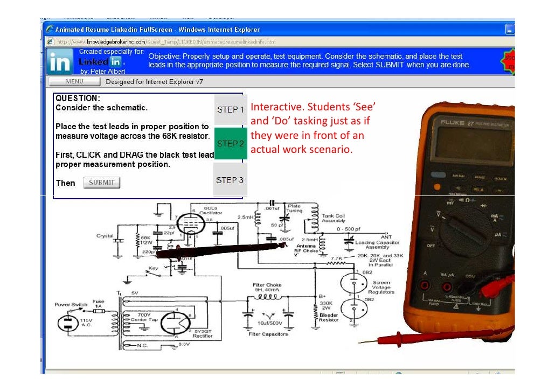Screen dimensions: 555x392
Task: Click the lower 0B2 voltage regulator tube
Action: pos(353,309)
